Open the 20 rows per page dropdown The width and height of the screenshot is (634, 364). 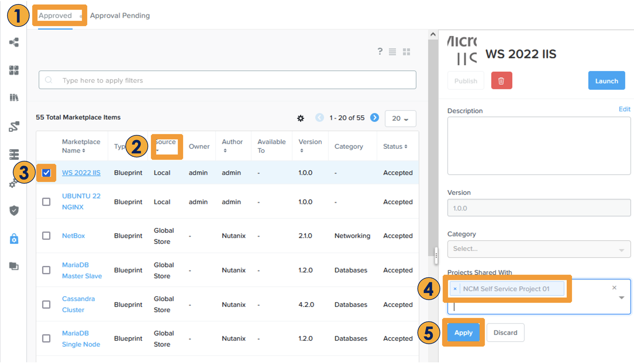401,118
